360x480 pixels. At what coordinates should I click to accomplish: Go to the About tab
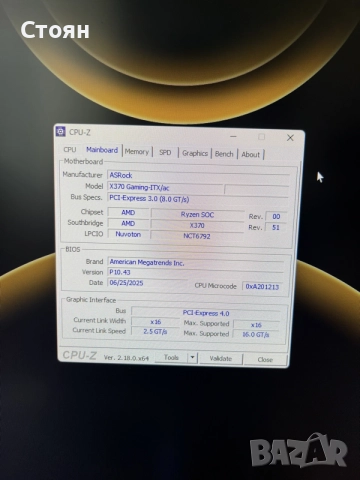click(x=250, y=155)
